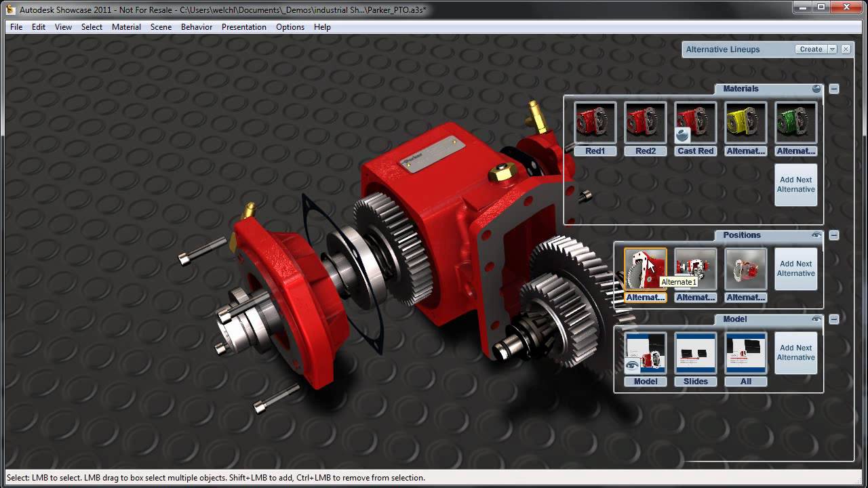Close the Alternative Lineups panel
This screenshot has width=868, height=488.
pyautogui.click(x=846, y=49)
